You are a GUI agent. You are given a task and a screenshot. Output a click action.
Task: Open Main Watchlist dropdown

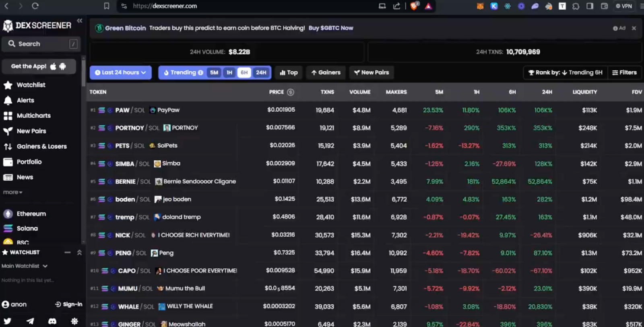click(x=25, y=266)
